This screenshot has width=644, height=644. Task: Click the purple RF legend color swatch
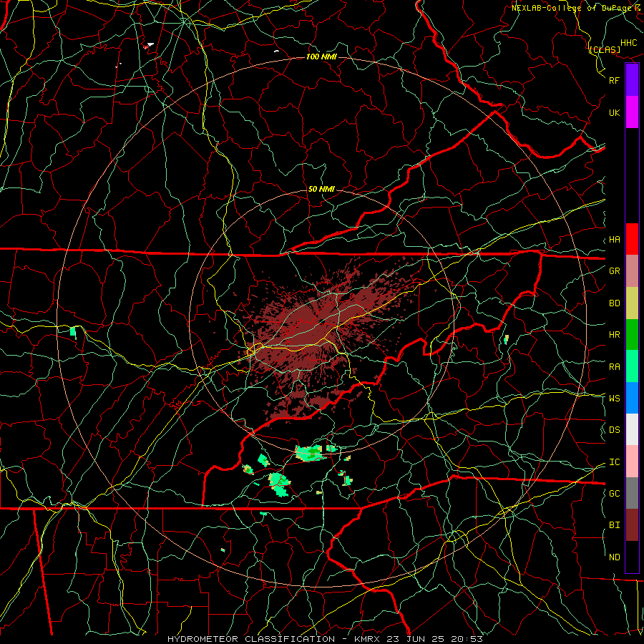[632, 80]
